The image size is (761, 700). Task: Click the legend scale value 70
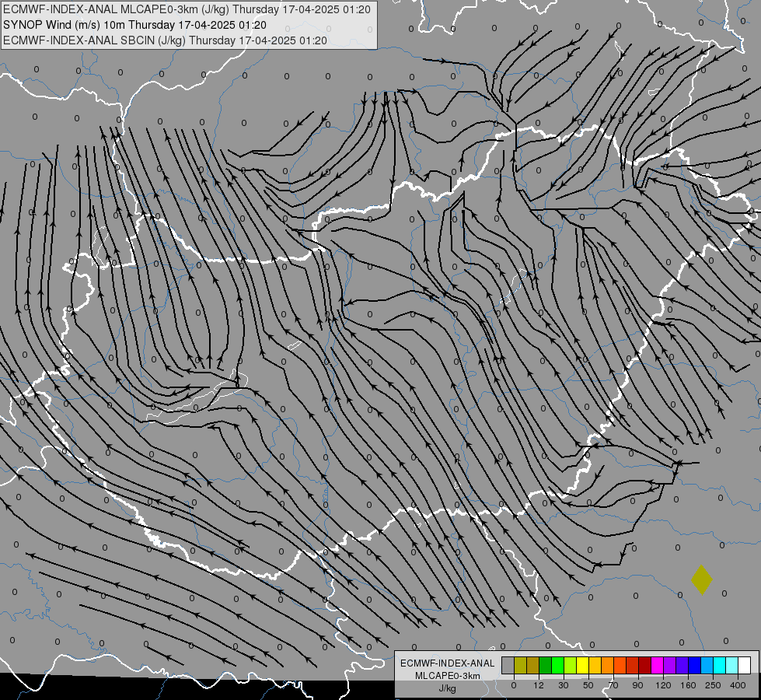613,685
